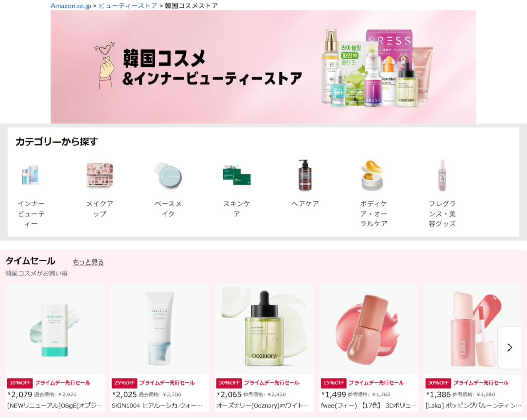Click もっと見る next to タイムセール
Image resolution: width=527 pixels, height=420 pixels.
pyautogui.click(x=89, y=262)
